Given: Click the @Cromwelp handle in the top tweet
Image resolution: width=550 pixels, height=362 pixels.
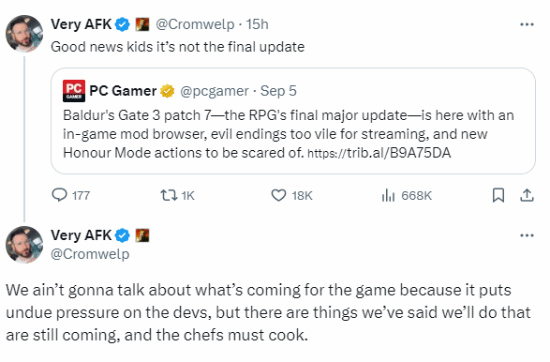Looking at the screenshot, I should point(195,25).
